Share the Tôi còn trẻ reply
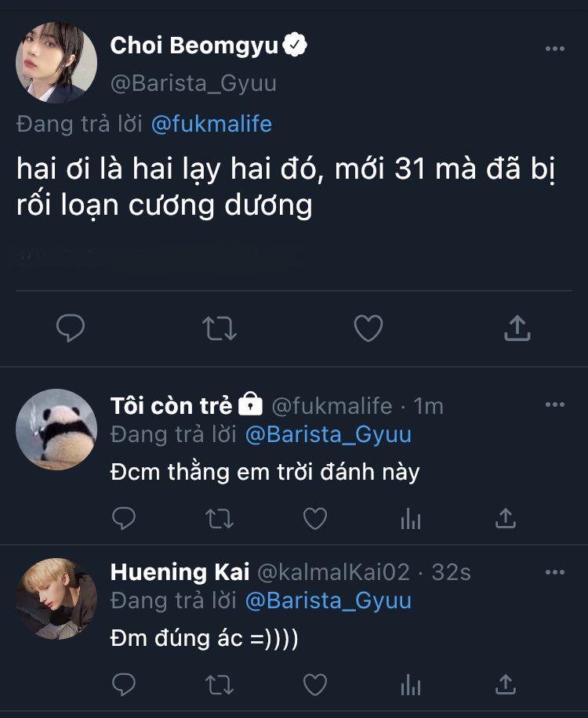588x718 pixels. tap(506, 518)
